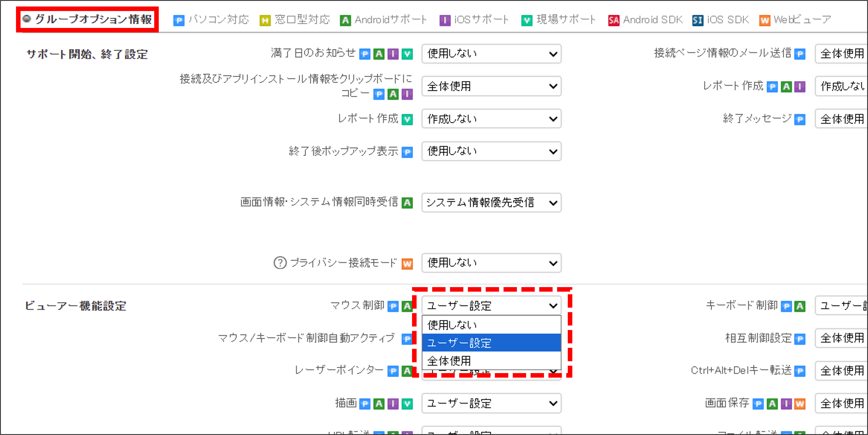Click the P icon beside 終了後ポップアップ表示
Screen dimensions: 868x435
[x=407, y=152]
